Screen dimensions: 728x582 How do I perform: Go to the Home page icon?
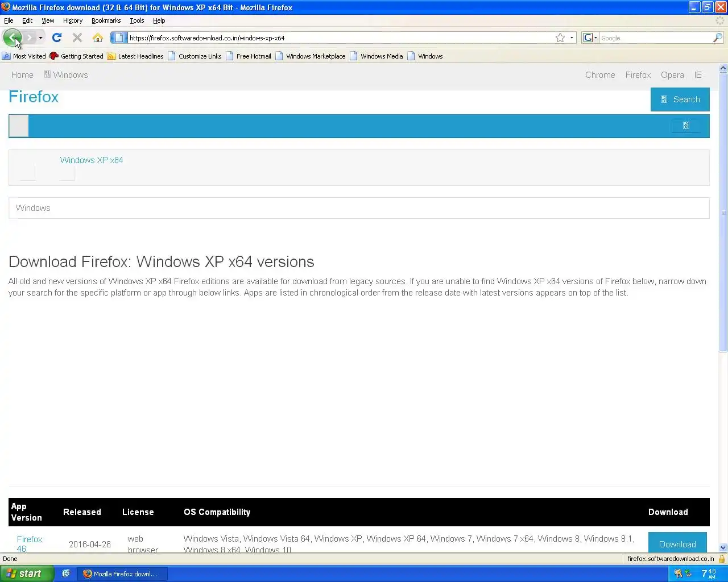98,38
